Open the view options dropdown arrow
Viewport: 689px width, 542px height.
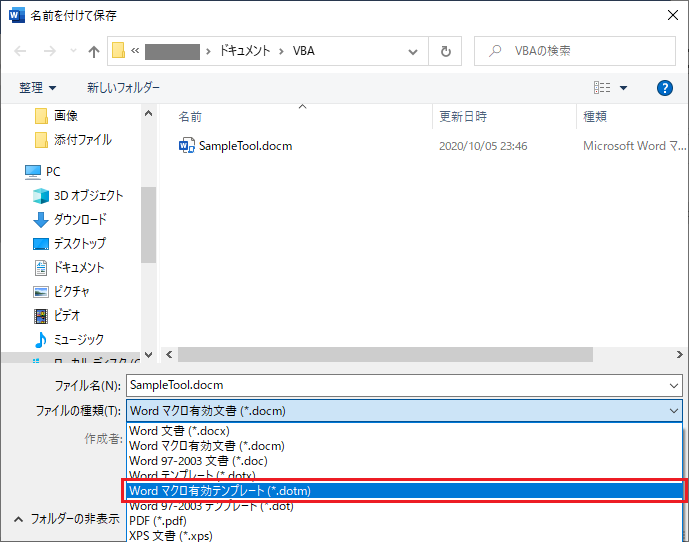point(623,88)
